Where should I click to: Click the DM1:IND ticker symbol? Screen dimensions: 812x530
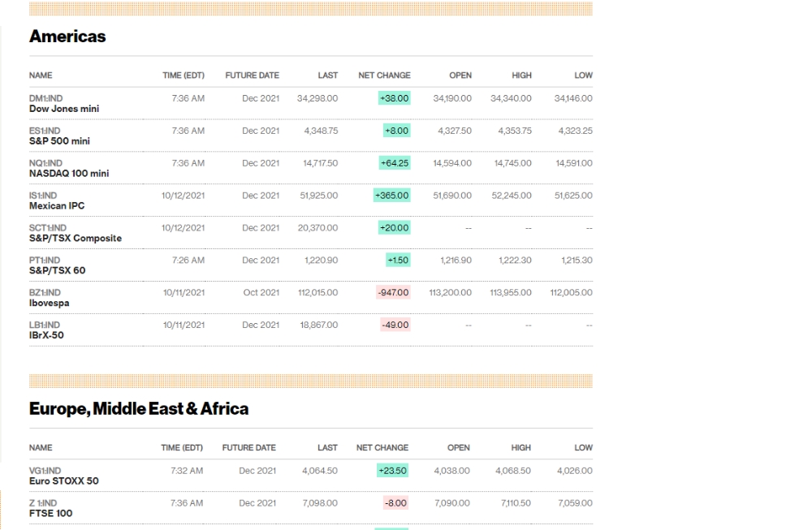pyautogui.click(x=45, y=98)
